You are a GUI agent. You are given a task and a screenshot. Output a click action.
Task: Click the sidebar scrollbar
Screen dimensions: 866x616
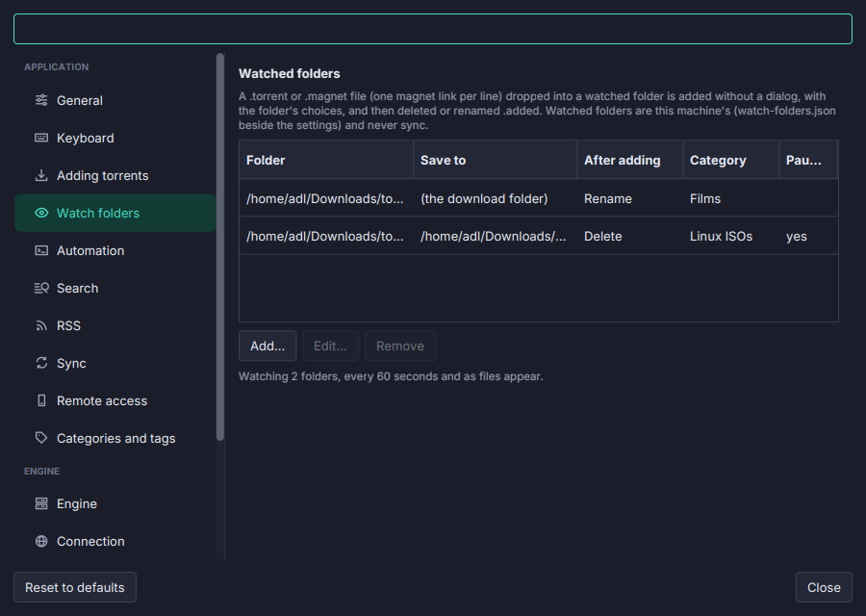(x=220, y=247)
